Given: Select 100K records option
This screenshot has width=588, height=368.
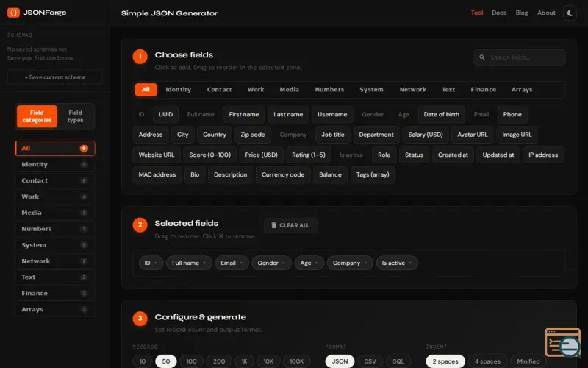Looking at the screenshot, I should pyautogui.click(x=297, y=361).
